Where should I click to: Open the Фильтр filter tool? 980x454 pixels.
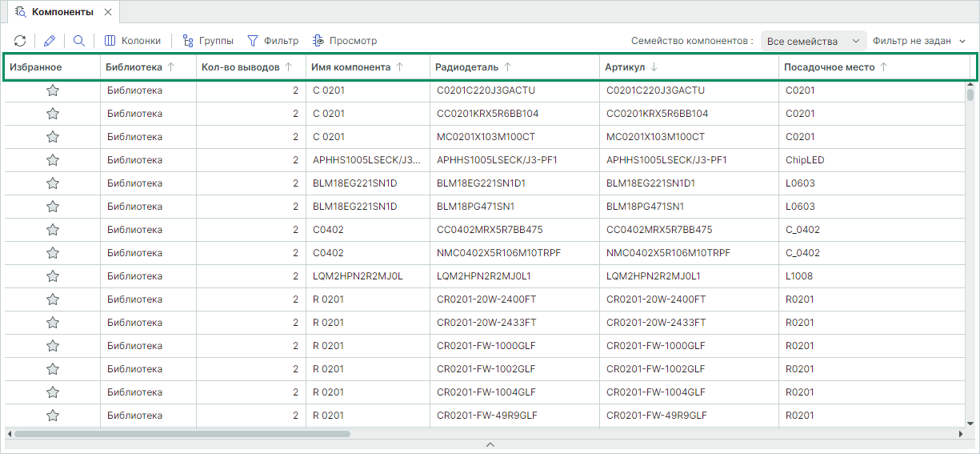point(273,41)
